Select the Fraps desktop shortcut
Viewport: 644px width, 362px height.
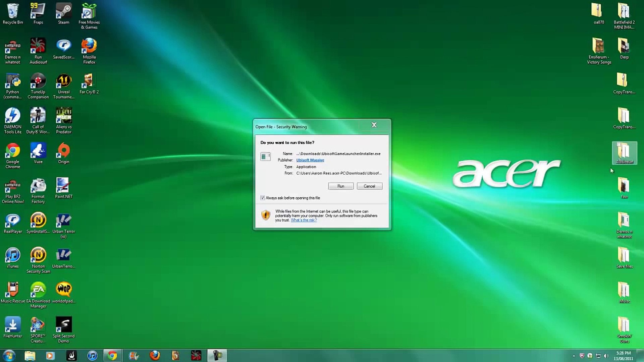click(38, 13)
